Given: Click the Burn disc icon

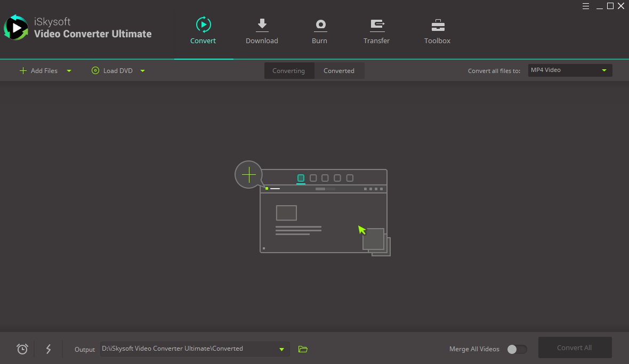Looking at the screenshot, I should (320, 25).
